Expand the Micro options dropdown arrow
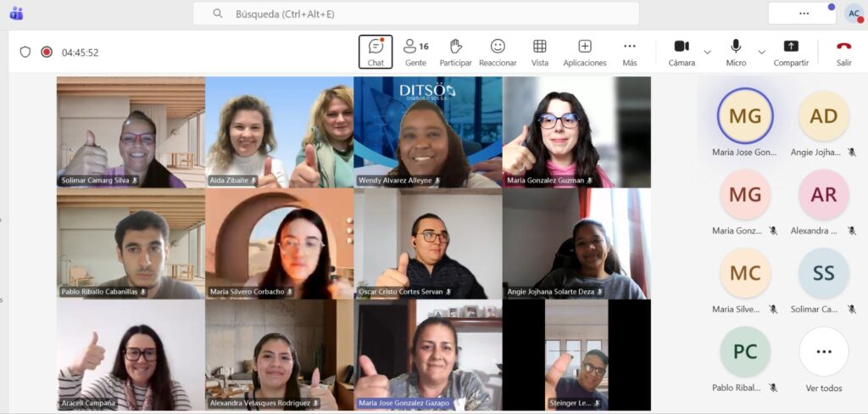Screen dimensions: 868x414 [761, 53]
